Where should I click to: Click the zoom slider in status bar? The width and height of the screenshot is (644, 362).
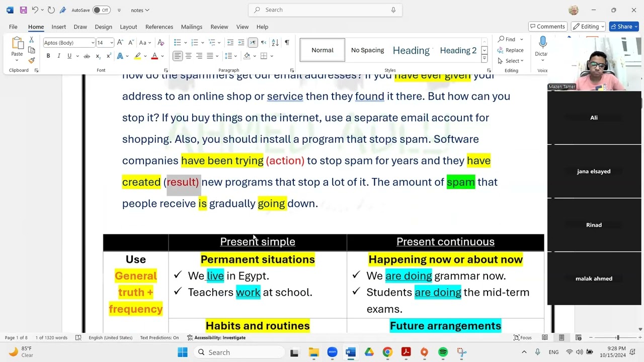[x=618, y=337]
